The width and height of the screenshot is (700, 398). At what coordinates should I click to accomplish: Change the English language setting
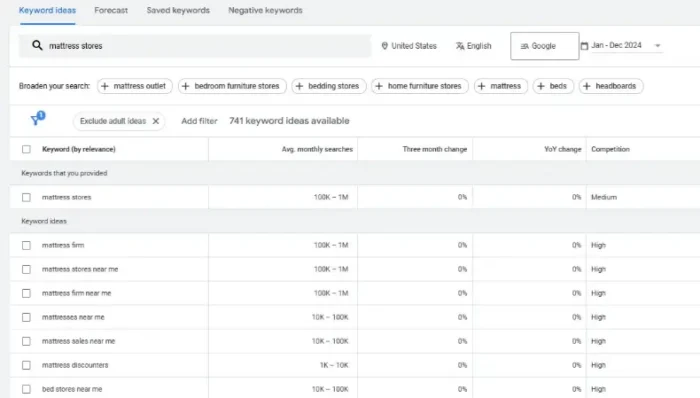pyautogui.click(x=474, y=46)
